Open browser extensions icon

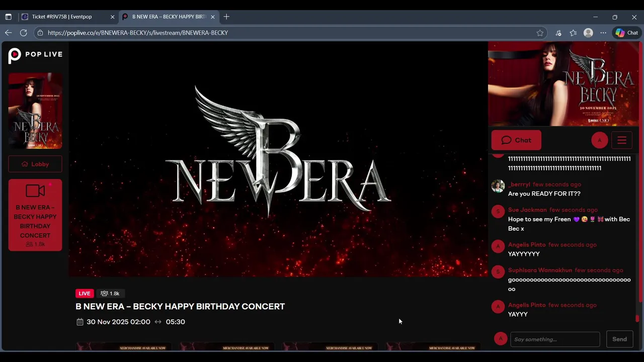tap(558, 33)
